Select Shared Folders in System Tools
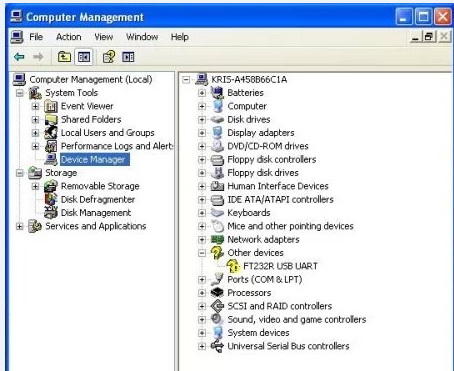 pyautogui.click(x=91, y=119)
